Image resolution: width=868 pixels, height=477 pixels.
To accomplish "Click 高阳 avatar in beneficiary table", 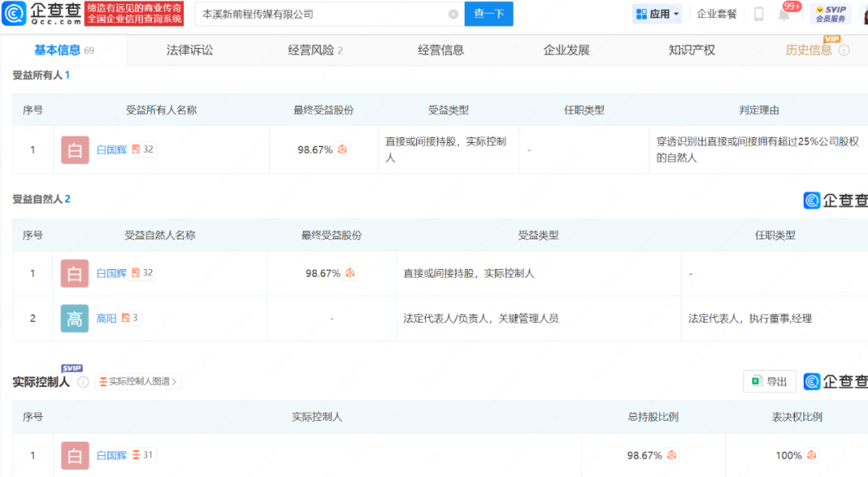I will tap(75, 319).
